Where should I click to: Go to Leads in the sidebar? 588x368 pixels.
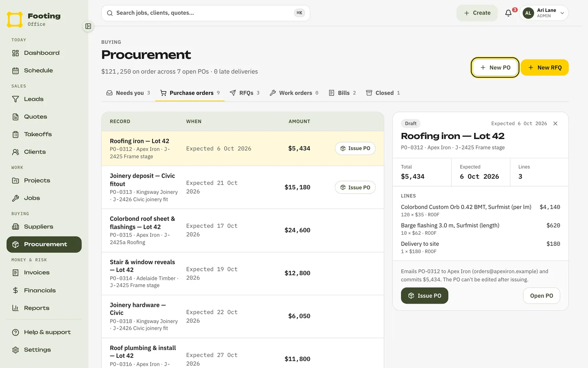[44, 99]
